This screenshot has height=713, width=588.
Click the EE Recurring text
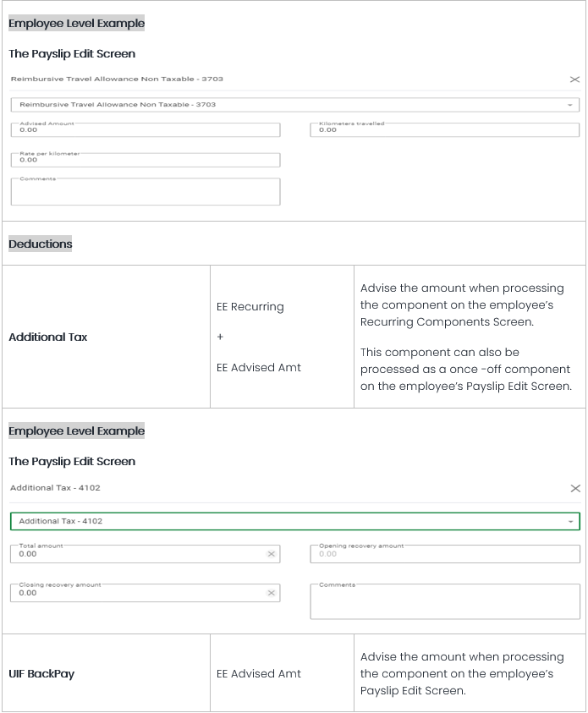tap(250, 307)
